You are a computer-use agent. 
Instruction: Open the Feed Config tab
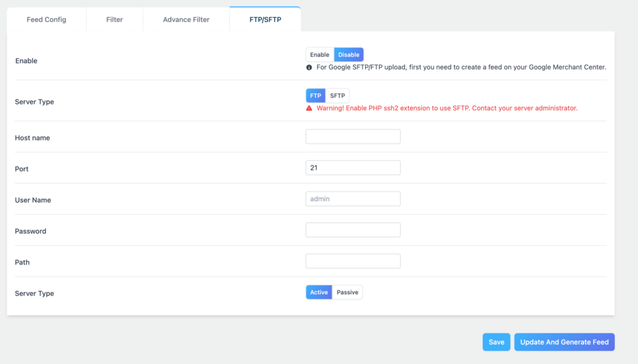coord(46,20)
